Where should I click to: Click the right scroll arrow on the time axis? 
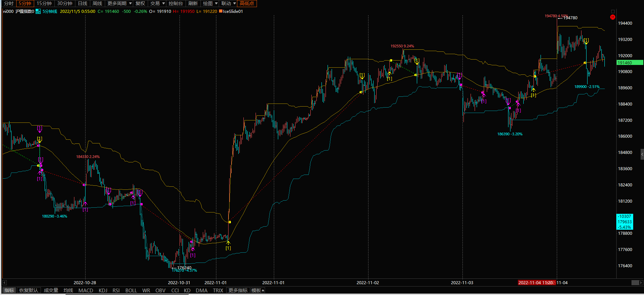[x=641, y=282]
